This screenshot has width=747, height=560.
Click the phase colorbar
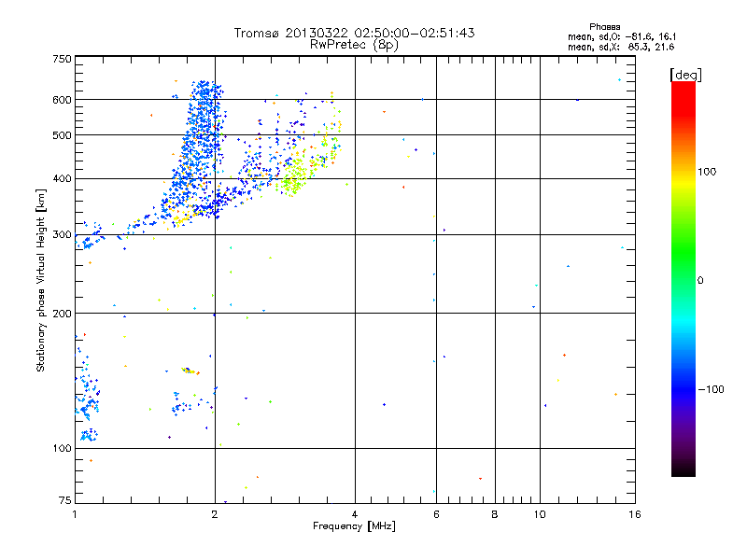click(x=684, y=278)
